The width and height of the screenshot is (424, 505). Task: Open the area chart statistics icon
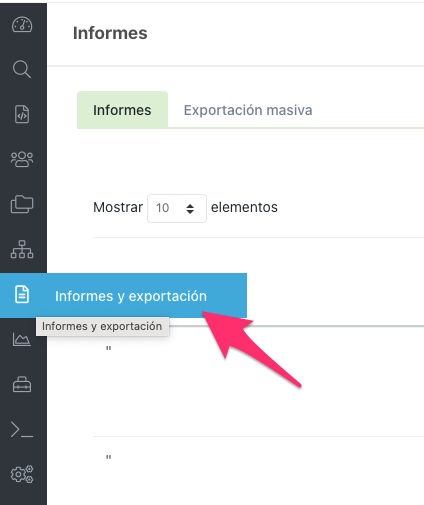22,339
